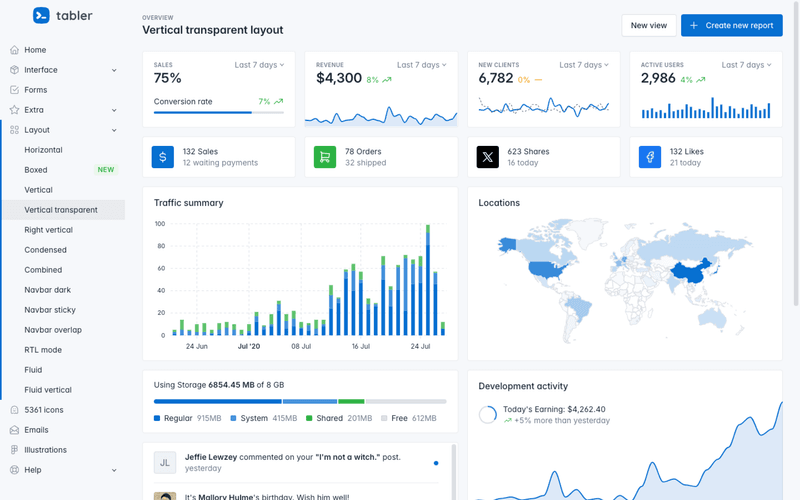Viewport: 800px width, 500px height.
Task: Click the New view button
Action: coord(648,26)
